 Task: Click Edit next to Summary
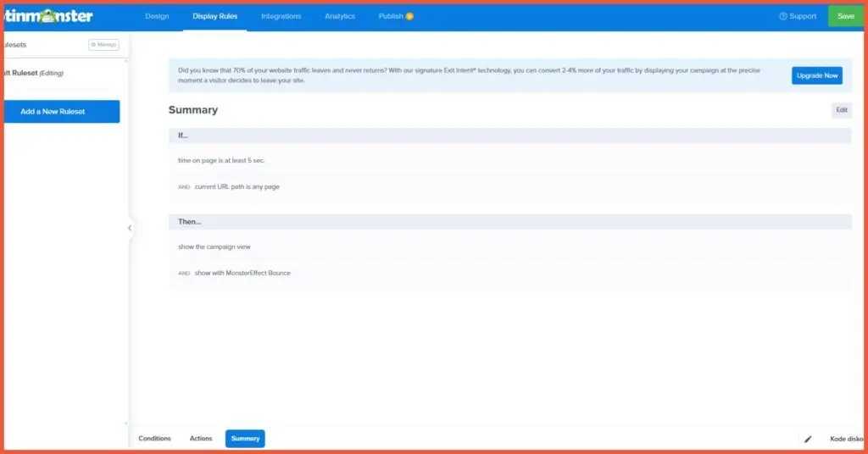(841, 110)
